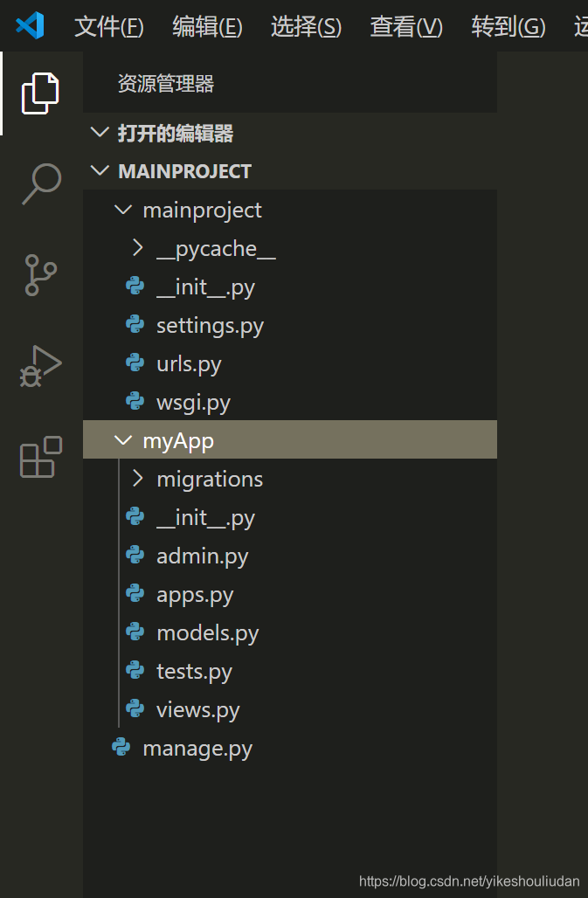Open the Explorer activity bar icon
588x898 pixels.
pos(40,93)
